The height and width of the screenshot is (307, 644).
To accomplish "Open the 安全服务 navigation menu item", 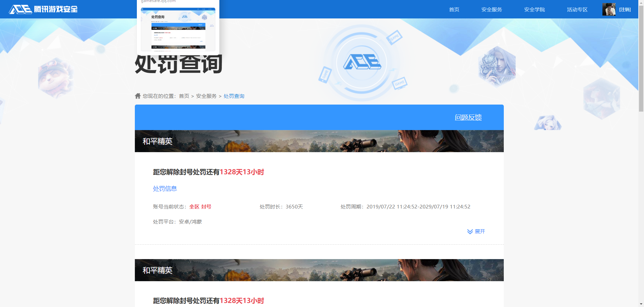I will click(491, 9).
